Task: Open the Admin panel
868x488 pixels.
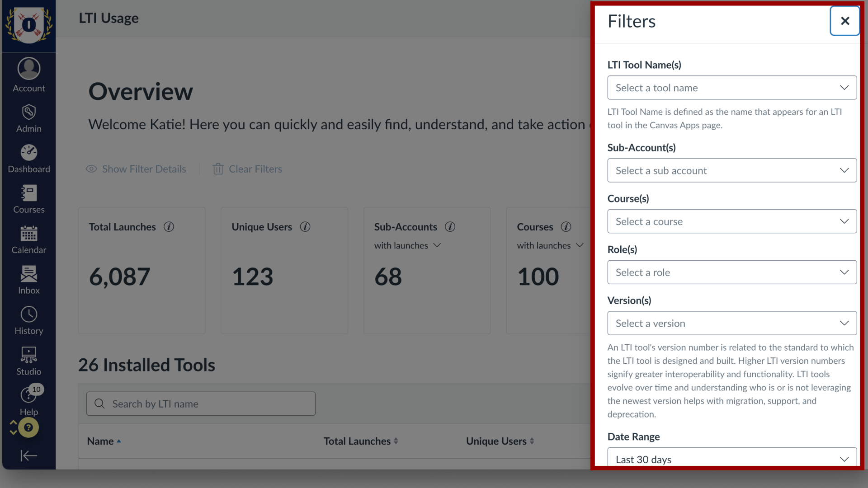Action: click(x=28, y=119)
